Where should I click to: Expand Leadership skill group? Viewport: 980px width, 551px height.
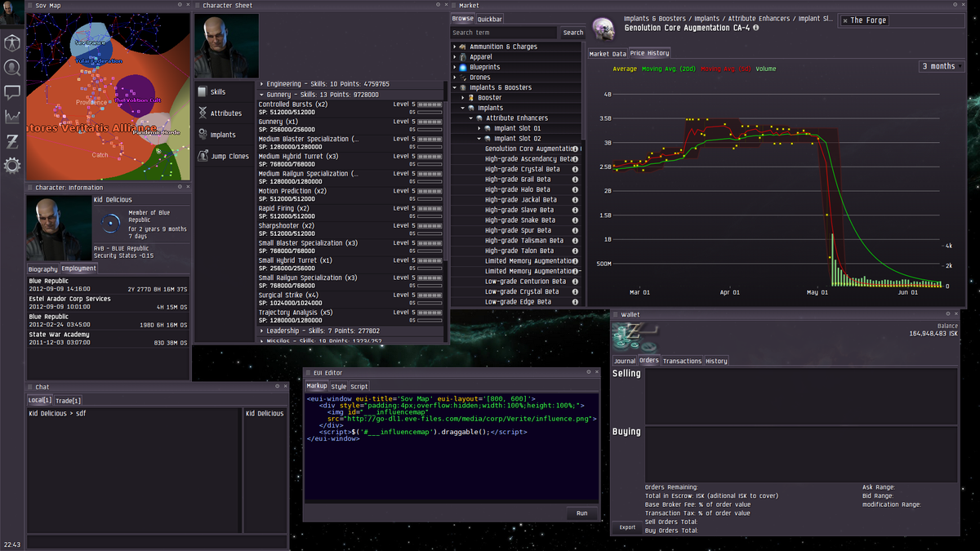261,331
